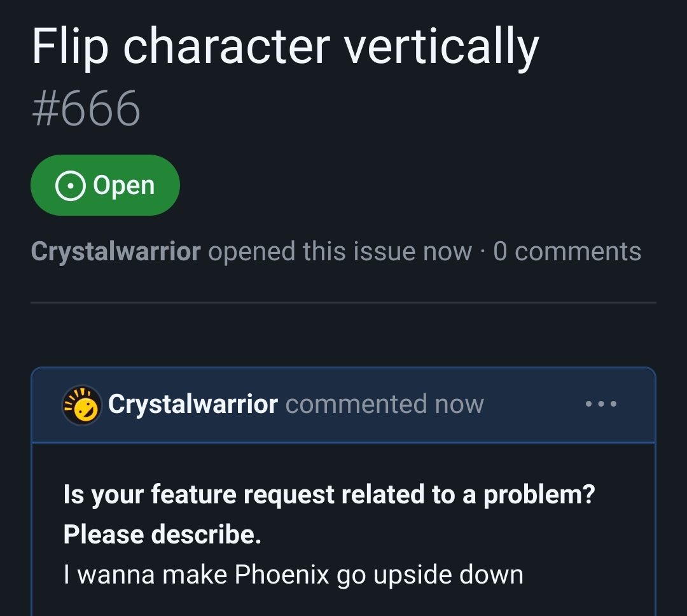Click the three-dot menu on Crystalwarrior's comment

click(x=602, y=403)
